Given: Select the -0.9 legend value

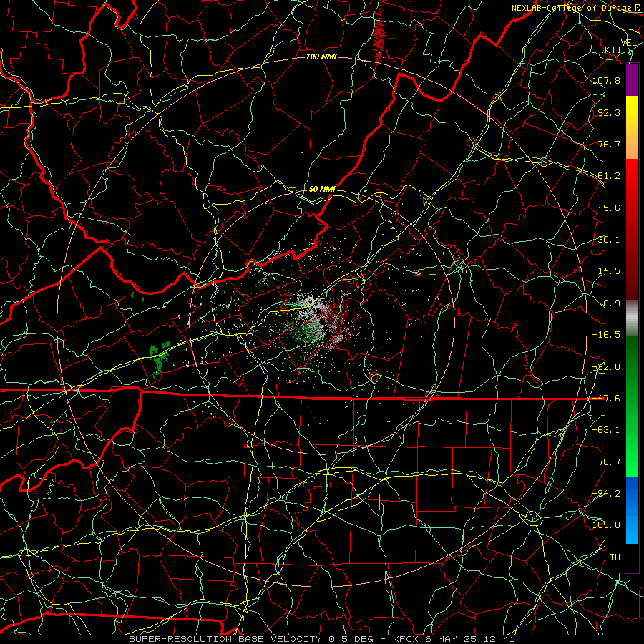Looking at the screenshot, I should tap(609, 303).
